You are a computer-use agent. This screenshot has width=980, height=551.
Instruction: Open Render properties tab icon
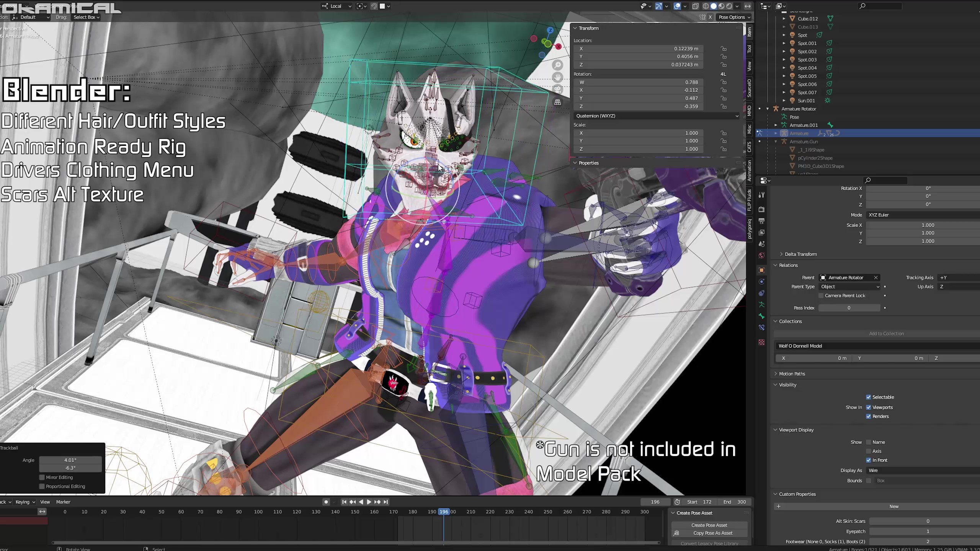(x=761, y=209)
